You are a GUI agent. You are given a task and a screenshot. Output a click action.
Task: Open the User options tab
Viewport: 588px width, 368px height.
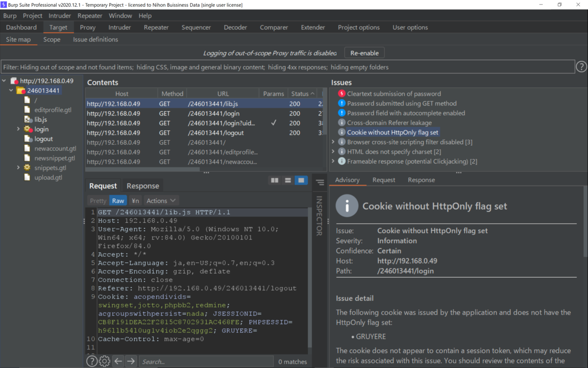click(410, 27)
